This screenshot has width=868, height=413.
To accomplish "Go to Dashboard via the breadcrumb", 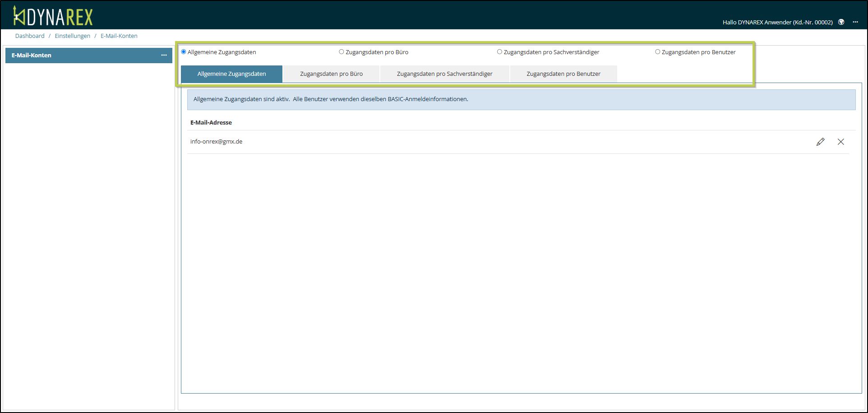I will [30, 36].
